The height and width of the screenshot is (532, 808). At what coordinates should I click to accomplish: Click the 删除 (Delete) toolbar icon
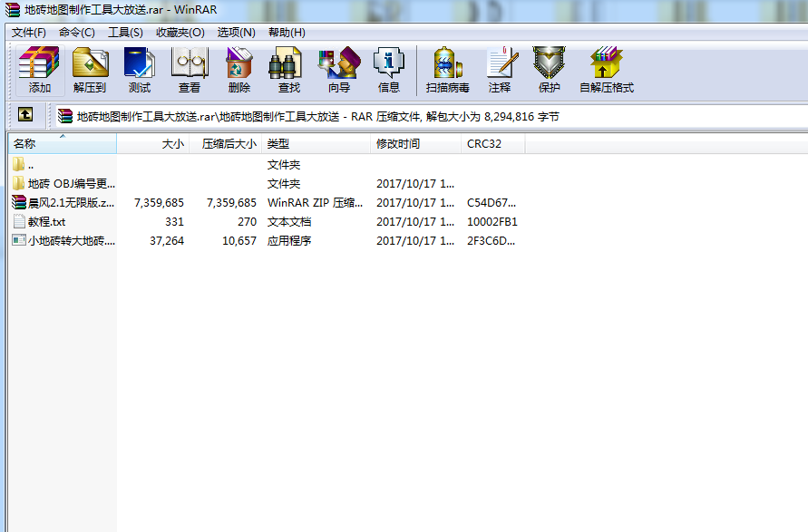pyautogui.click(x=239, y=71)
